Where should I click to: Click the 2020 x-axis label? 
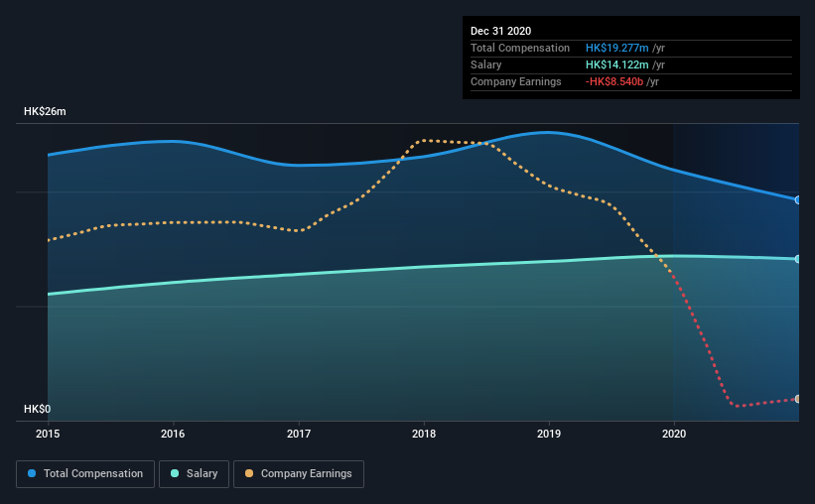click(x=674, y=434)
